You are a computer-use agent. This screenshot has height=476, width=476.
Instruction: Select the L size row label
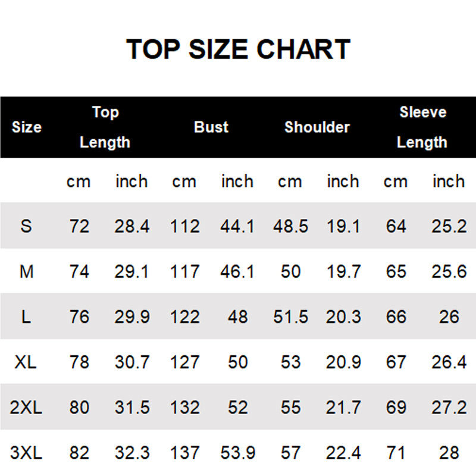point(26,317)
